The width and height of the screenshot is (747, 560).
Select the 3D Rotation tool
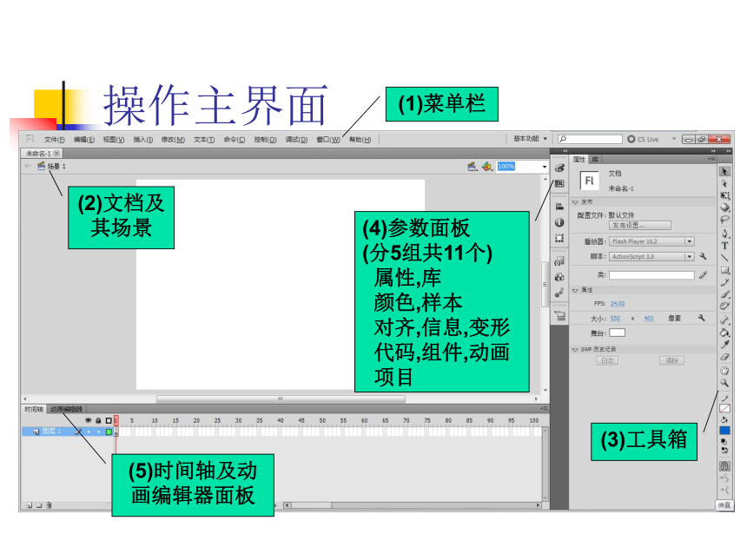click(x=724, y=208)
